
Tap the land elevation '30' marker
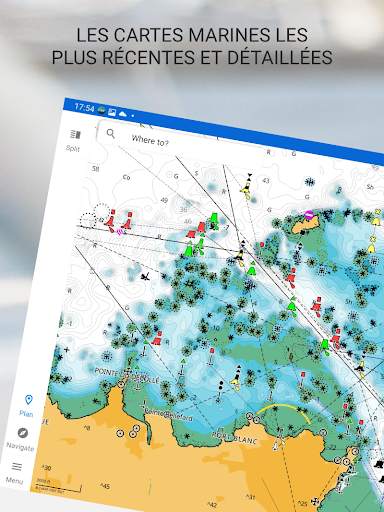(x=46, y=468)
